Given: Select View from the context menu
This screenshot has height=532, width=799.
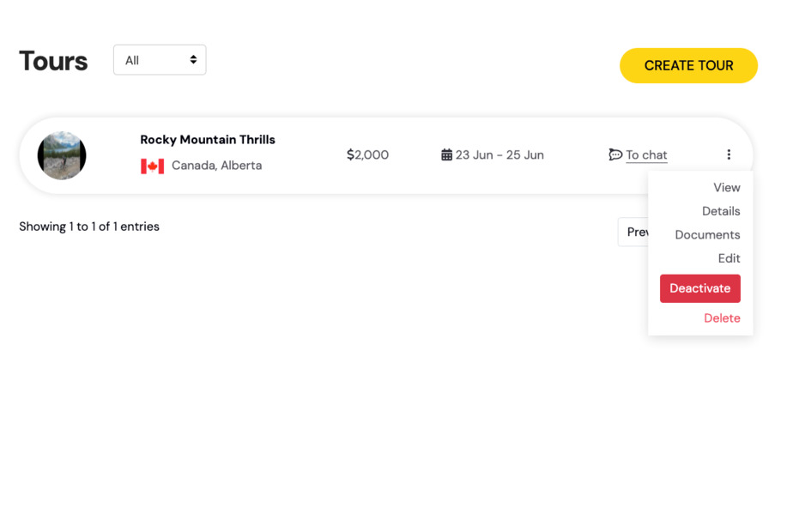Looking at the screenshot, I should [727, 188].
